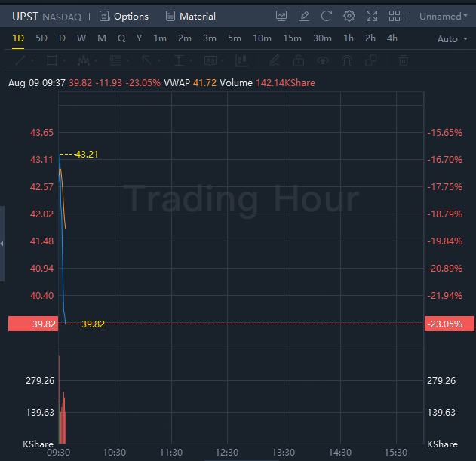Viewport: 476px width, 461px height.
Task: Open the Unnamed layout dropdown
Action: [444, 16]
